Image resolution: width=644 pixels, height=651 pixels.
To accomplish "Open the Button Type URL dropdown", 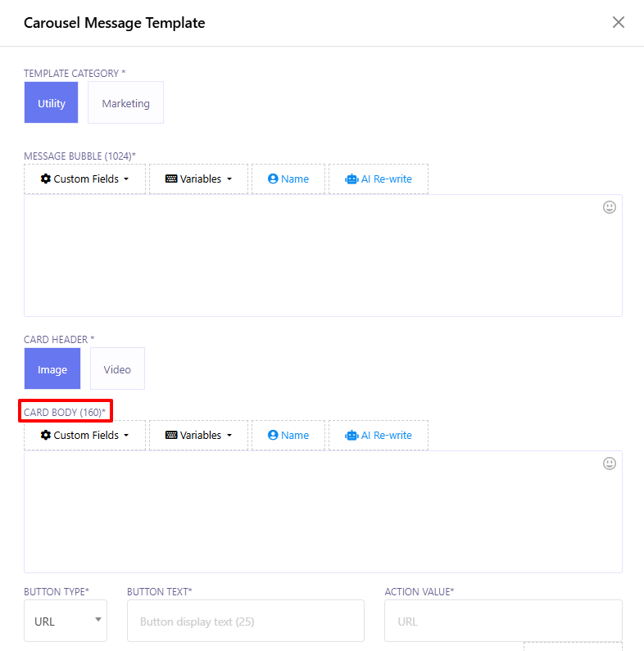I will (66, 621).
